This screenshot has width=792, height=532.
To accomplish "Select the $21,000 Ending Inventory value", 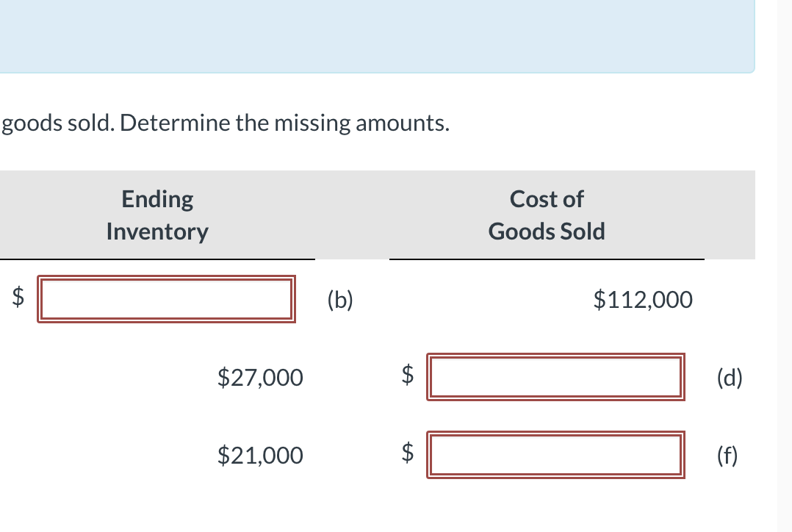I will point(259,456).
